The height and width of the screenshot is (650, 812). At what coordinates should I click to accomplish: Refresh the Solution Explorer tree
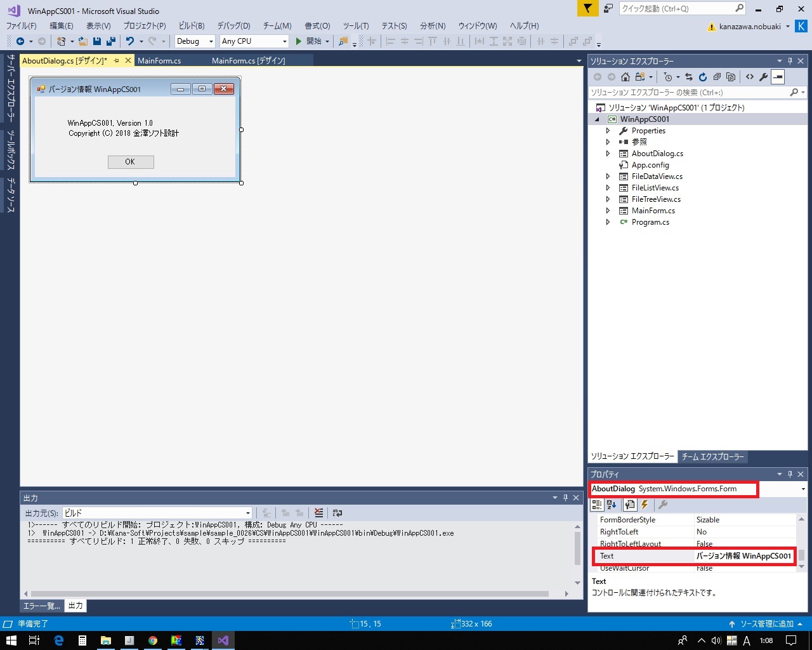coord(703,77)
